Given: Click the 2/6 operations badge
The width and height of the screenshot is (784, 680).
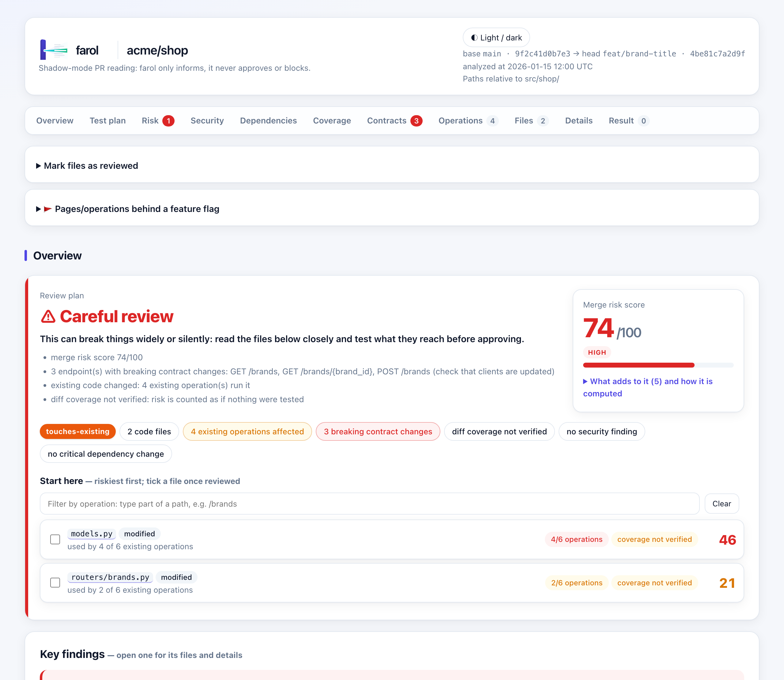Looking at the screenshot, I should click(577, 583).
